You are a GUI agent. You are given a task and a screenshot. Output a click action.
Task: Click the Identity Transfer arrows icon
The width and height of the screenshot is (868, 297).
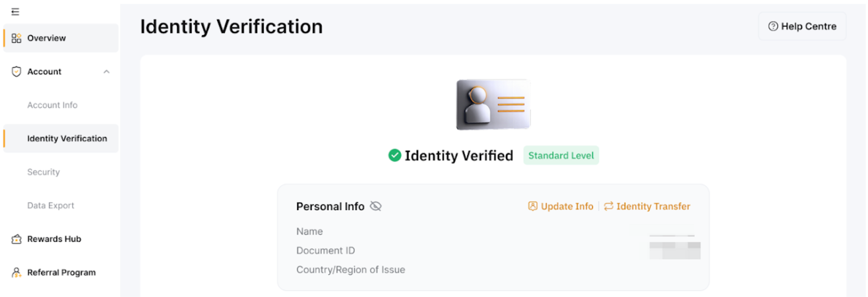point(609,206)
